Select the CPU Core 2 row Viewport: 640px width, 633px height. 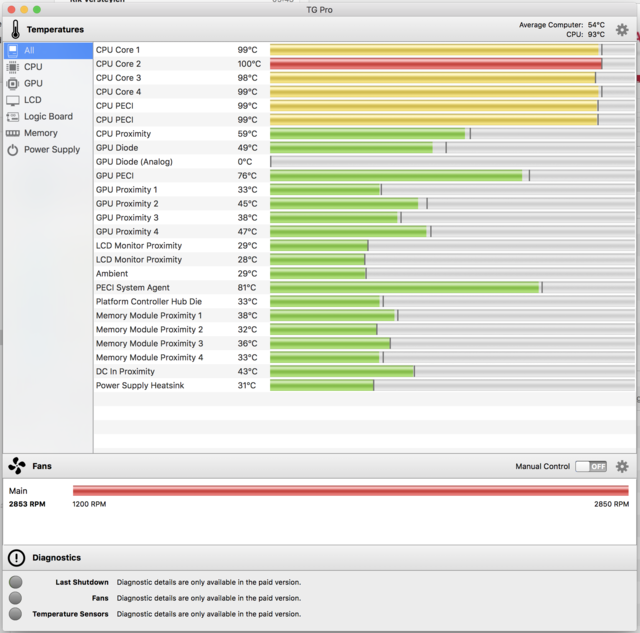click(364, 64)
